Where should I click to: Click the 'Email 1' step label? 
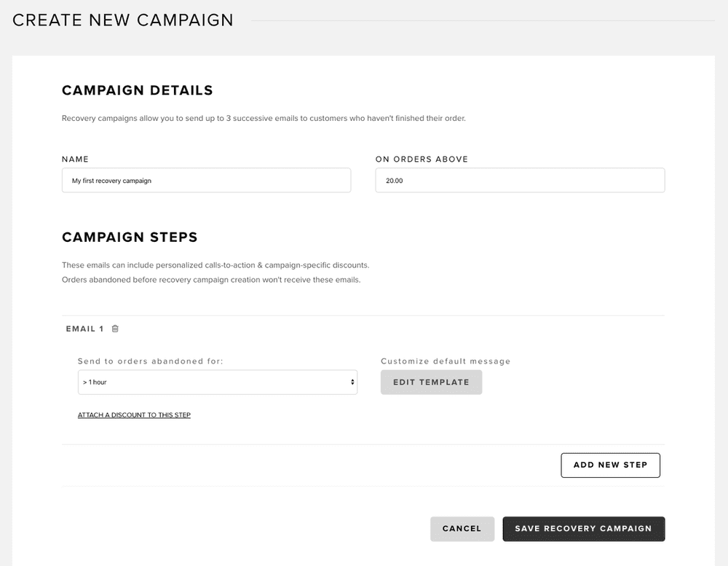(x=84, y=329)
